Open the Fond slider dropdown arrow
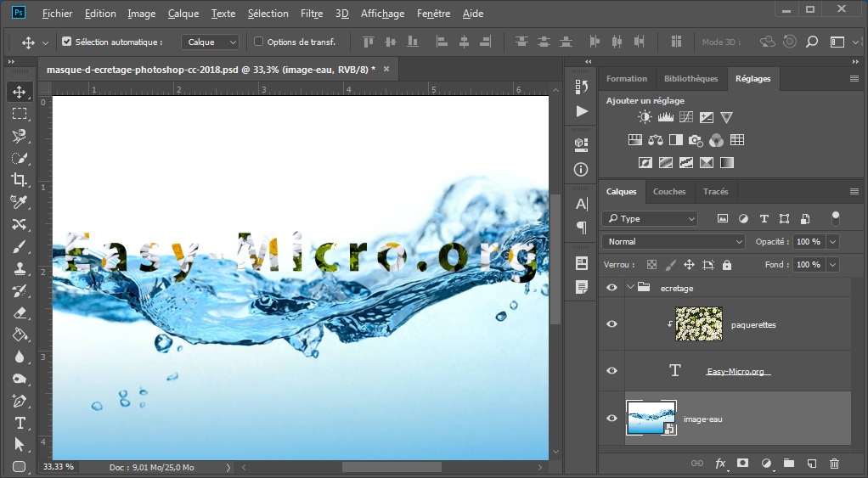This screenshot has width=868, height=478. pos(832,265)
